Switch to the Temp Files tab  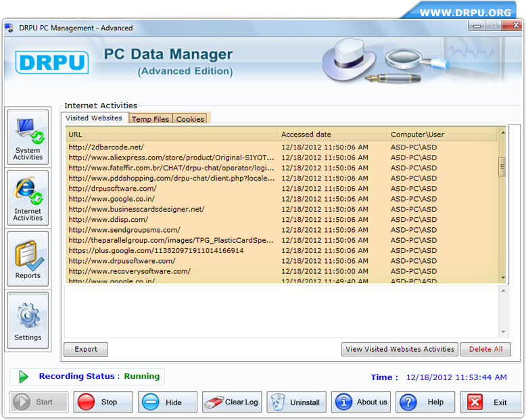[x=150, y=119]
